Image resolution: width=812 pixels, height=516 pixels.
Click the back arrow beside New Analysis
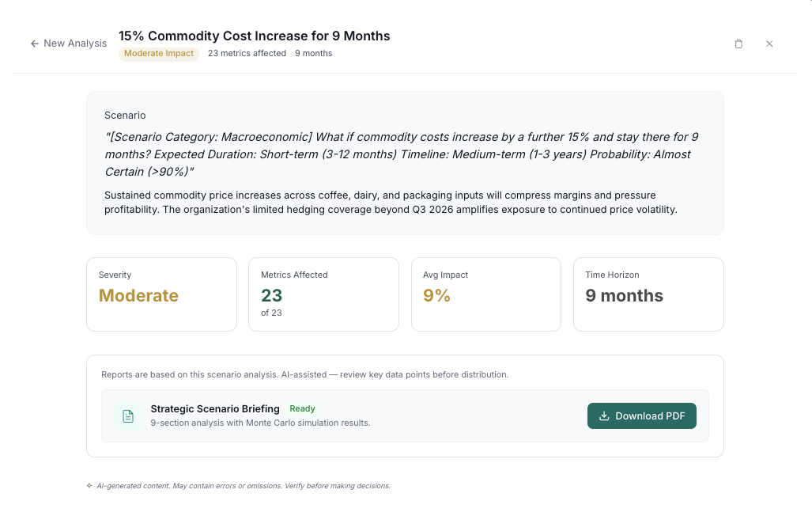pyautogui.click(x=33, y=44)
